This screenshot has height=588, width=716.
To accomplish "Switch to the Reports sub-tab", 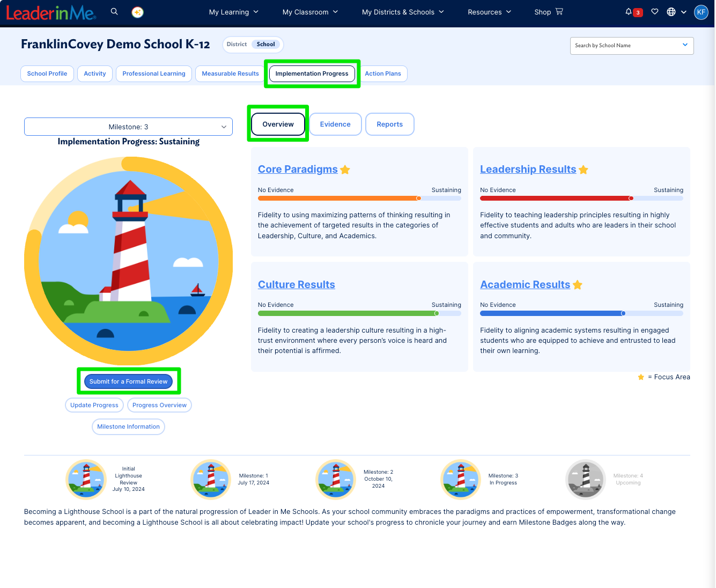I will click(x=390, y=124).
